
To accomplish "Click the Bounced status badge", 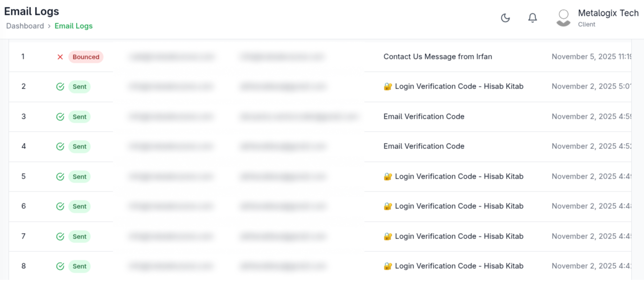I will tap(86, 57).
